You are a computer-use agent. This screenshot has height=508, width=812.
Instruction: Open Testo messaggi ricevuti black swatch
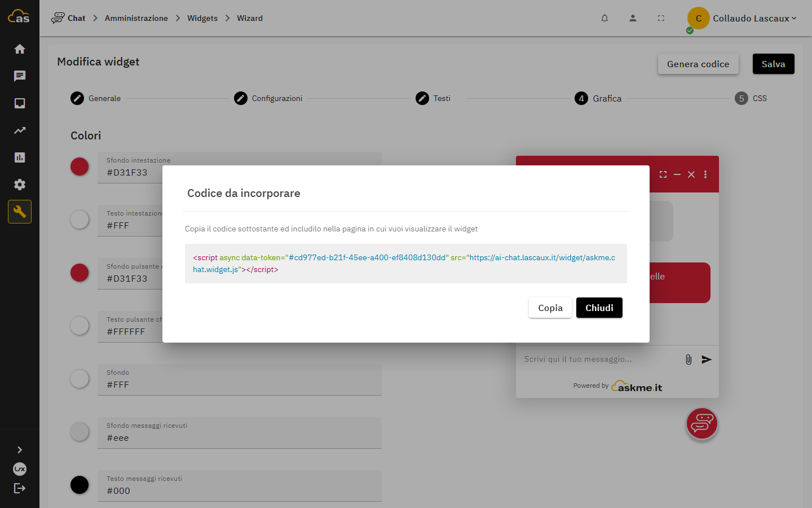tap(80, 485)
